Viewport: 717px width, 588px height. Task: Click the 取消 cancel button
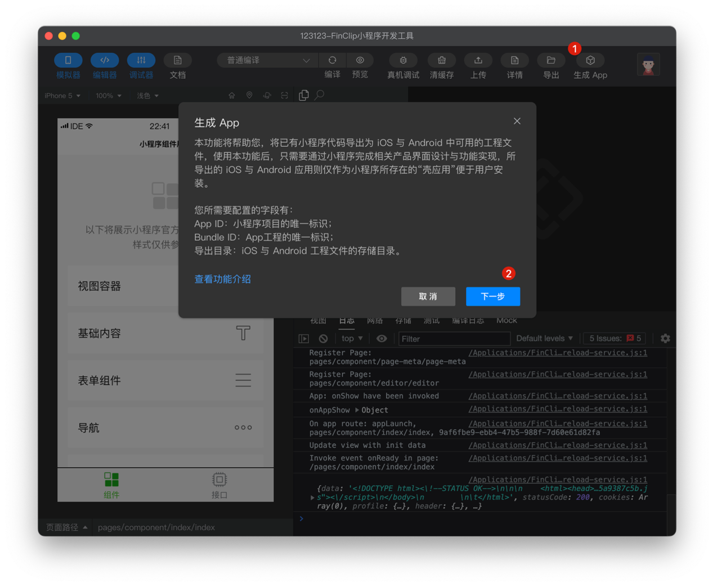pyautogui.click(x=428, y=297)
